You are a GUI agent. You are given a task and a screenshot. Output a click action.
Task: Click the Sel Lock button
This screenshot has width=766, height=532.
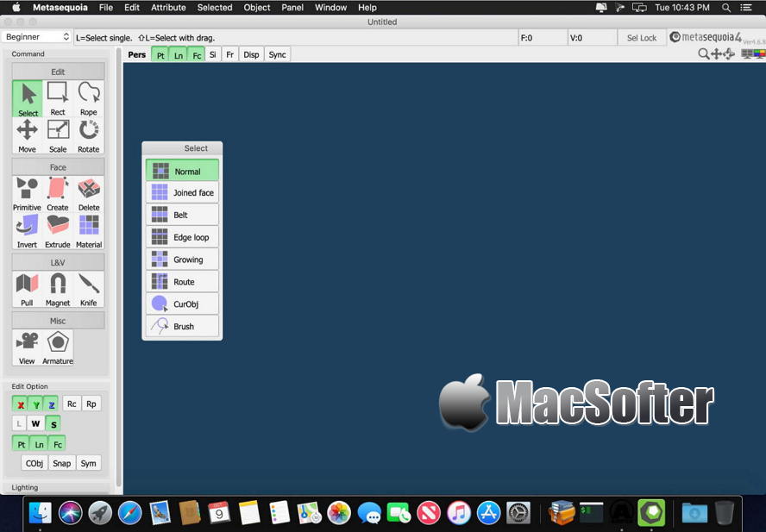click(642, 38)
